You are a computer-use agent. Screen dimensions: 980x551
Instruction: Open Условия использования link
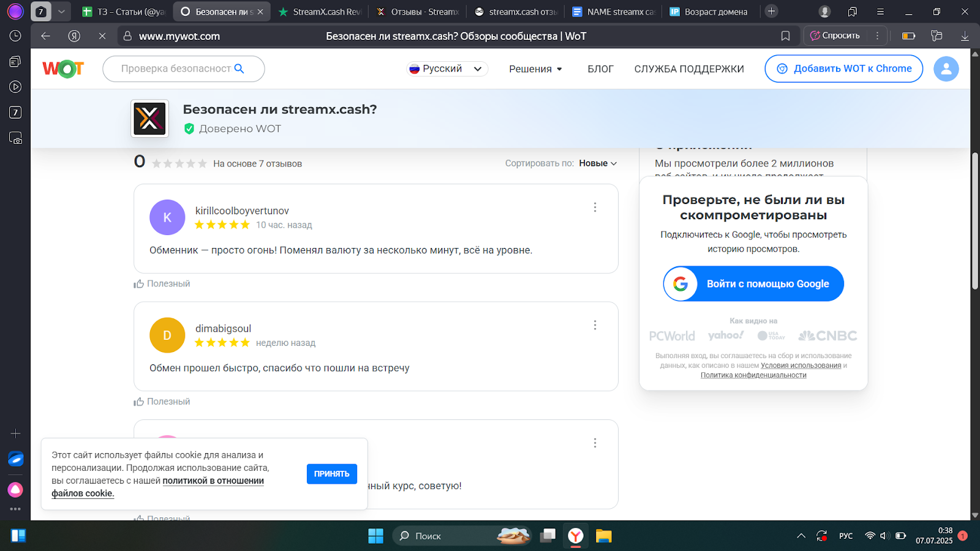coord(801,365)
